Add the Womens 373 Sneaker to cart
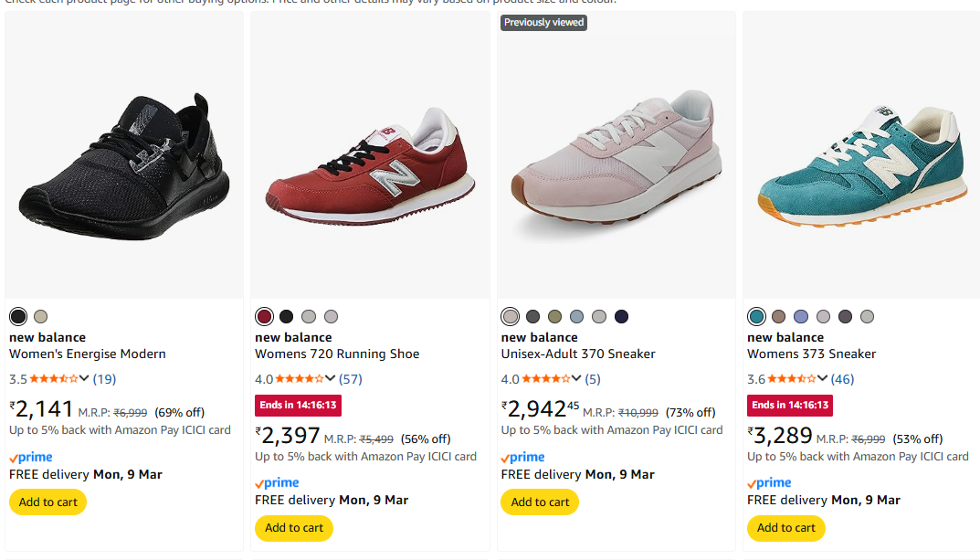Viewport: 980px width, 560px height. click(x=786, y=528)
